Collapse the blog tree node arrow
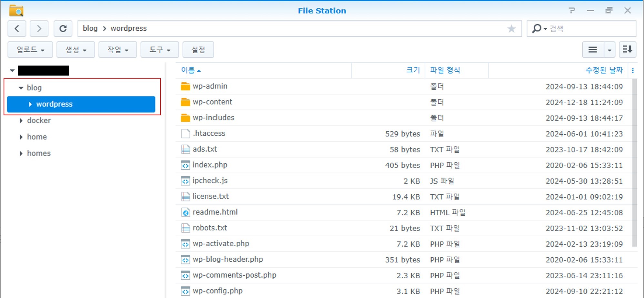 [x=21, y=88]
